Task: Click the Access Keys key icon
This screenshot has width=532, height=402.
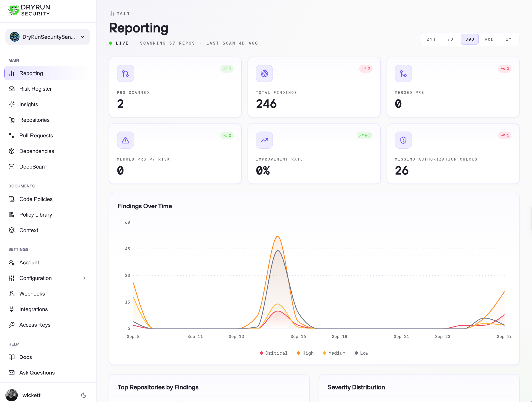Action: pos(11,325)
